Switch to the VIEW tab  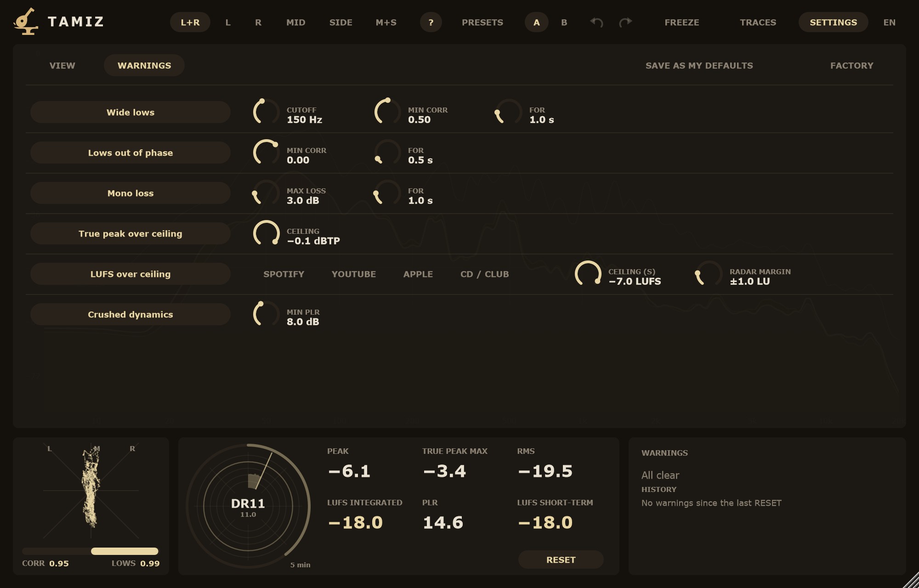[x=62, y=65]
